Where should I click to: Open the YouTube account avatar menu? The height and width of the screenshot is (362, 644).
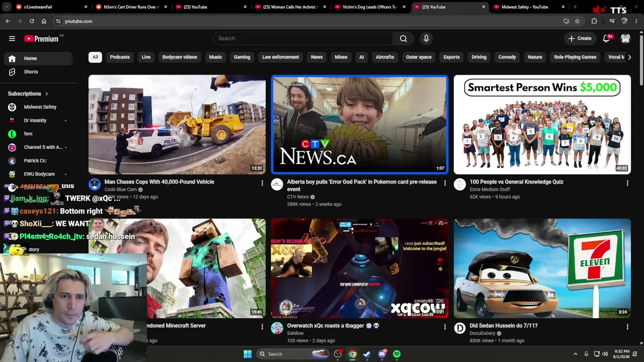click(625, 38)
